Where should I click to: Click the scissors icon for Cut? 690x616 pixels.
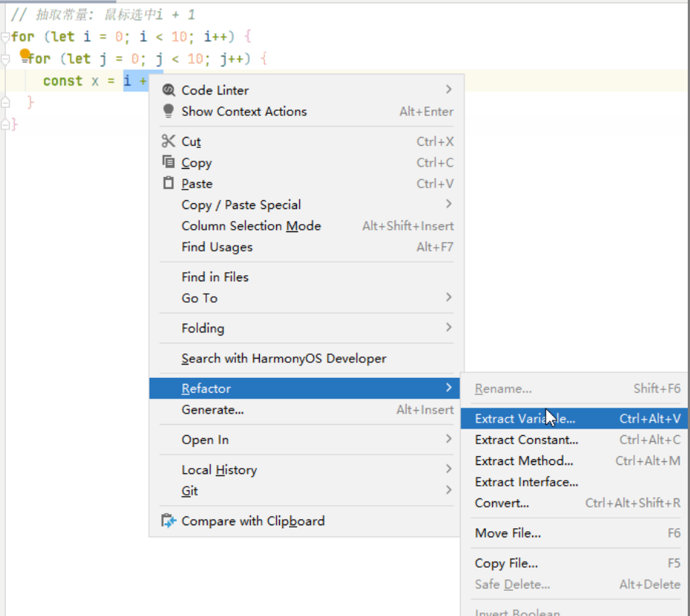168,141
